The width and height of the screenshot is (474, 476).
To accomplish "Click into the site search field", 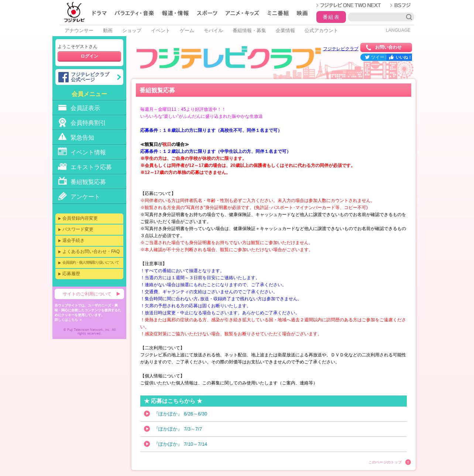I will 377,17.
